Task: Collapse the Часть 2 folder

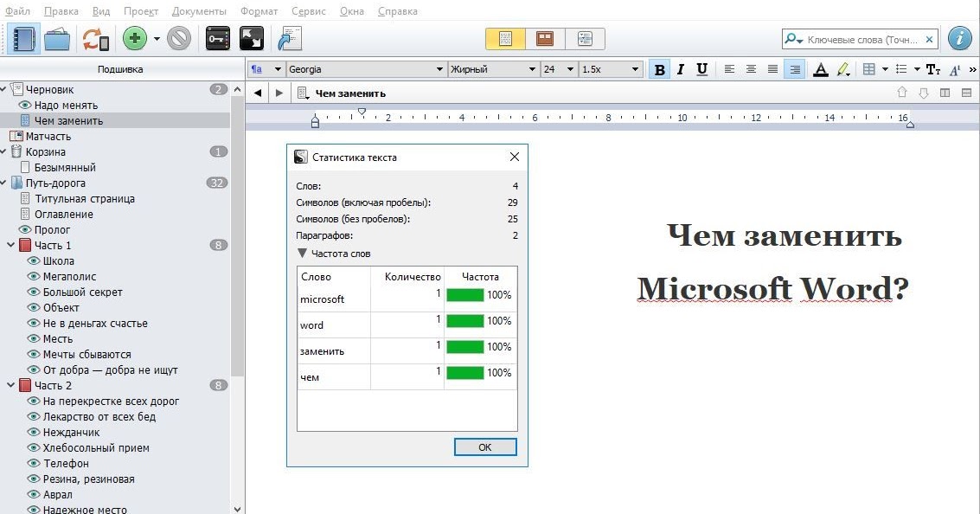Action: coord(10,385)
